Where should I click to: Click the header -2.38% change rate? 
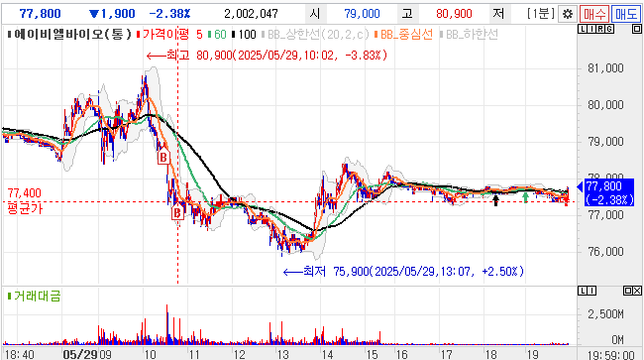tap(169, 14)
